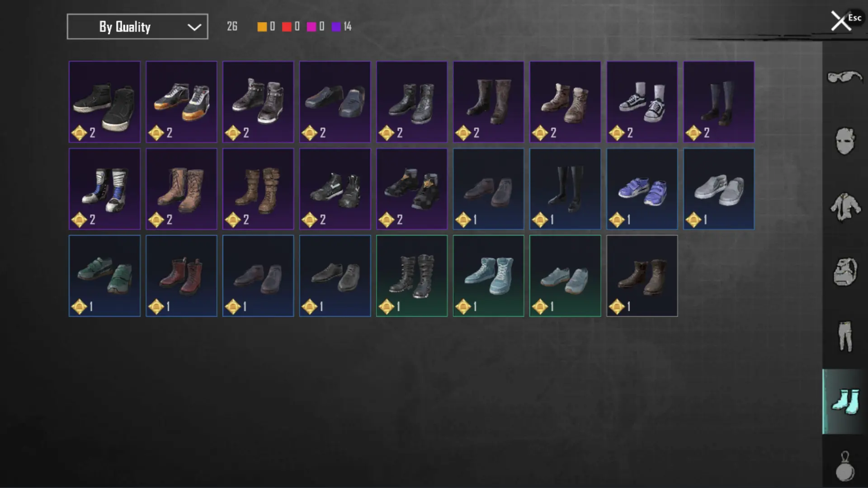The image size is (868, 488).
Task: Select the green velcro shoes item
Action: pos(104,276)
